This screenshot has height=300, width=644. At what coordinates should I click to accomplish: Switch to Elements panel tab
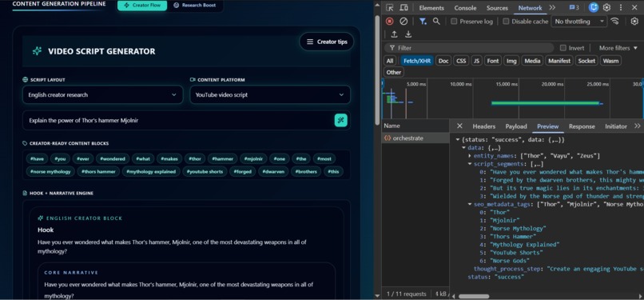pyautogui.click(x=431, y=8)
